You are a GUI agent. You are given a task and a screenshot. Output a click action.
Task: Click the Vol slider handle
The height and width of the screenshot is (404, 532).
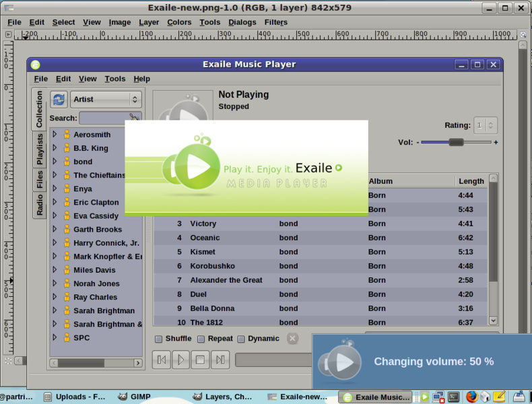456,143
